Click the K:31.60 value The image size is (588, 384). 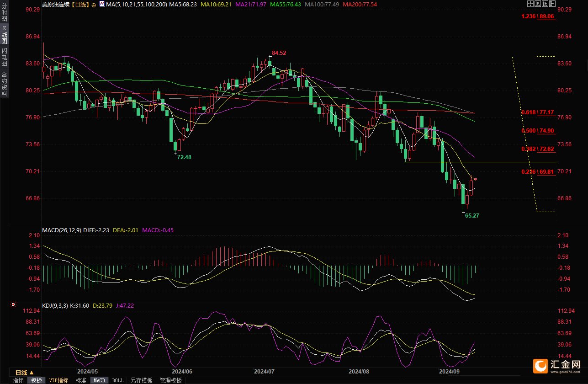80,305
